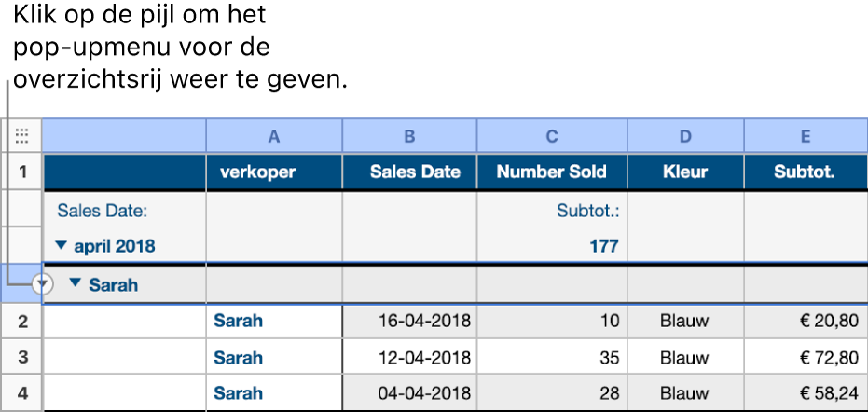Select column B header
Image resolution: width=868 pixels, height=412 pixels.
(409, 136)
